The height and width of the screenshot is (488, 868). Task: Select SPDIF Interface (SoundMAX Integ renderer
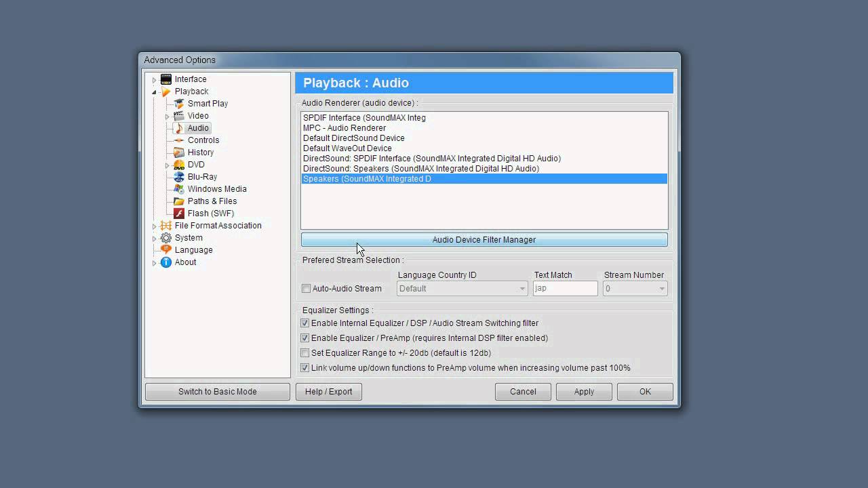click(x=484, y=118)
